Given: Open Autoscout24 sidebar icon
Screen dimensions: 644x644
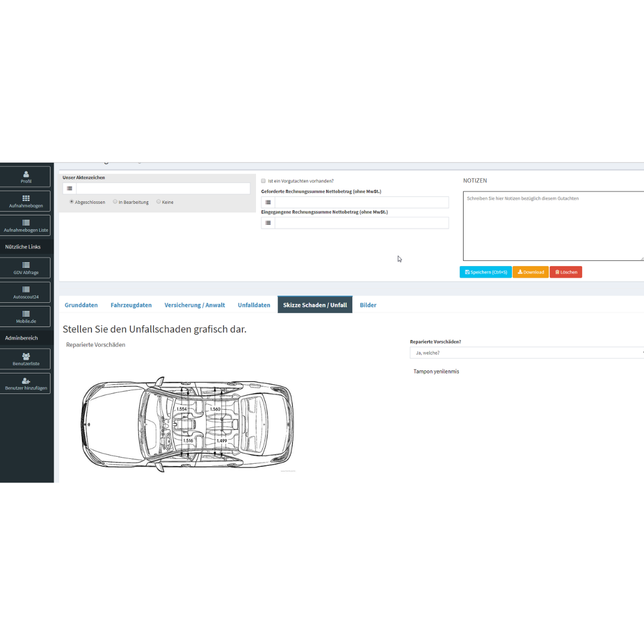Looking at the screenshot, I should (26, 290).
